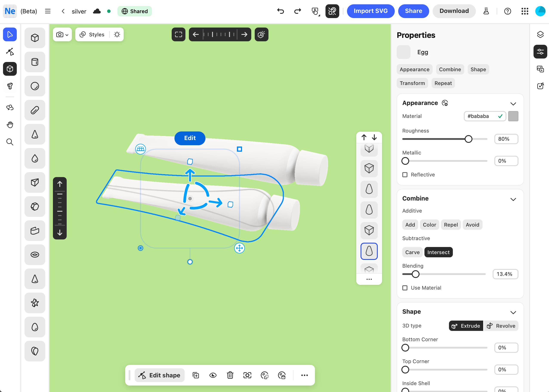Screen dimensions: 549x392
Task: Select the Carve combine mode
Action: 412,252
